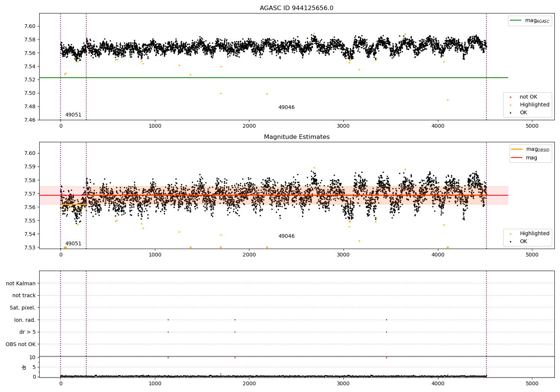This screenshot has width=560, height=392.
Task: Click the '10' tick label on dr axis
Action: pos(32,357)
